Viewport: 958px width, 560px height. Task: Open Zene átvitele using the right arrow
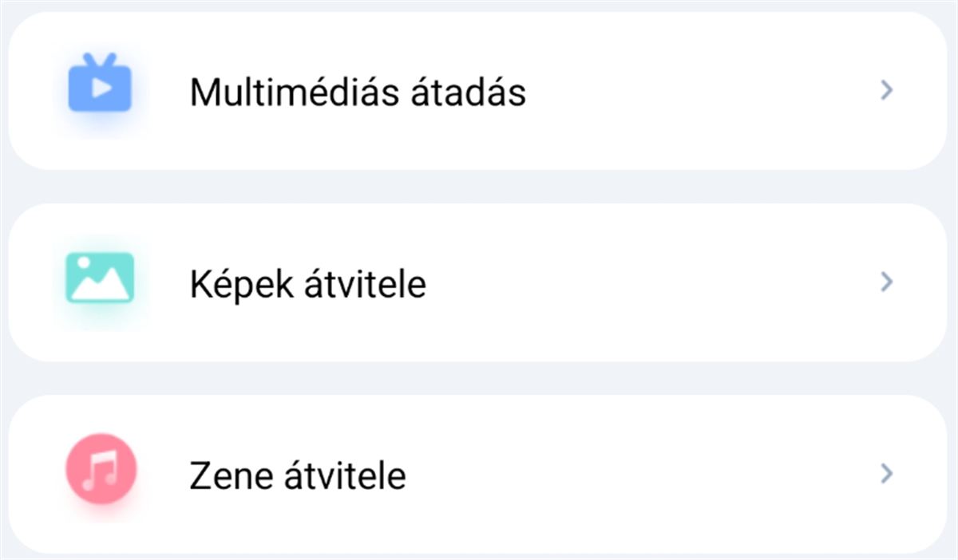(x=885, y=474)
